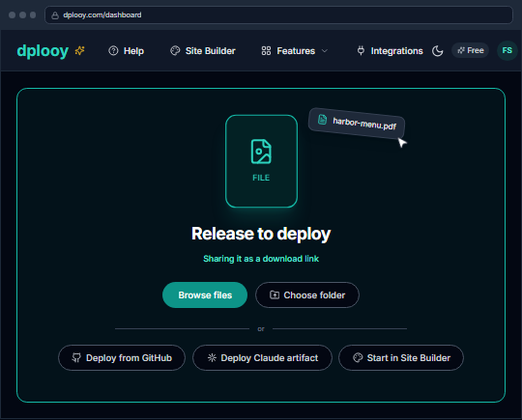Screen dimensions: 522x420
Task: Click the PDF icon on harbor-menu.pdf chip
Action: [x=322, y=119]
